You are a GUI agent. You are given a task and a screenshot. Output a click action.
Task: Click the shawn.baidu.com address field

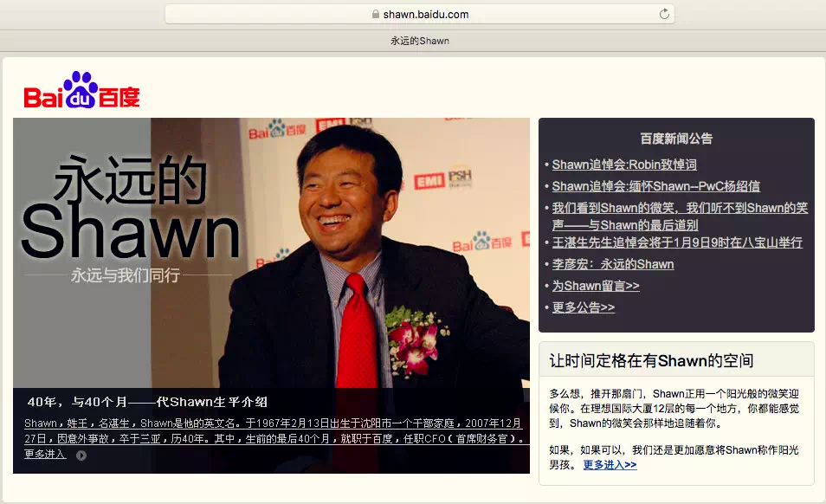pyautogui.click(x=420, y=14)
